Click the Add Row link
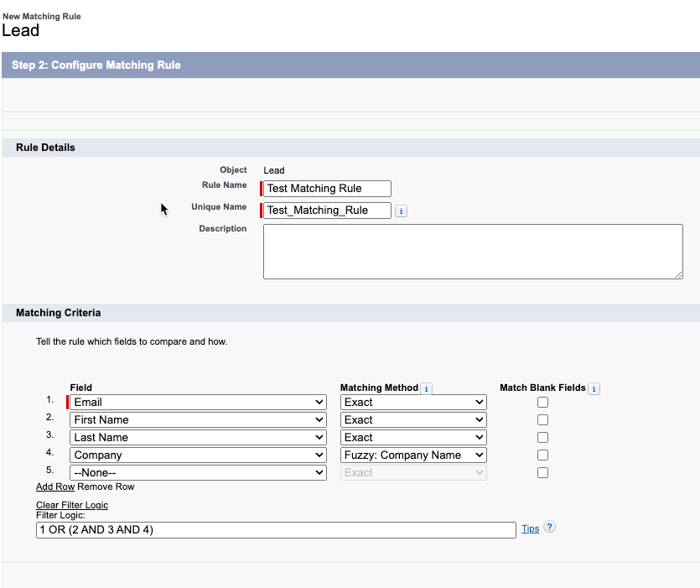This screenshot has height=588, width=700. tap(55, 487)
